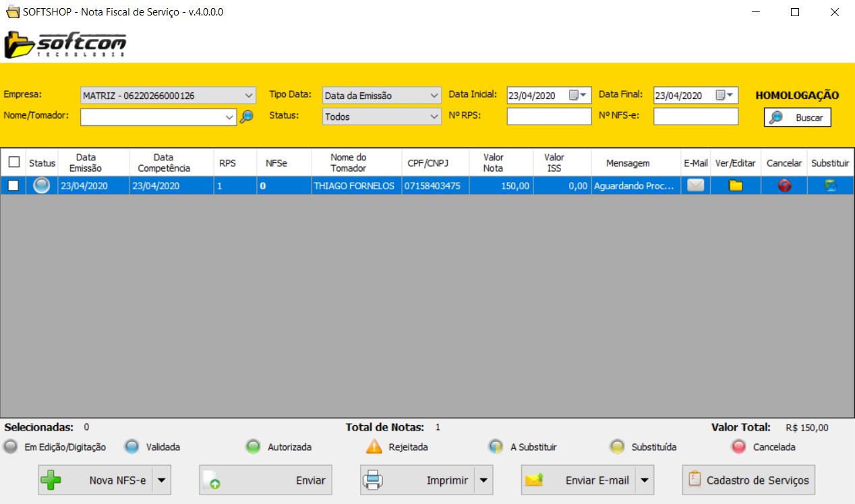The height and width of the screenshot is (504, 855).
Task: Open the Tipo Data dropdown
Action: pyautogui.click(x=434, y=96)
